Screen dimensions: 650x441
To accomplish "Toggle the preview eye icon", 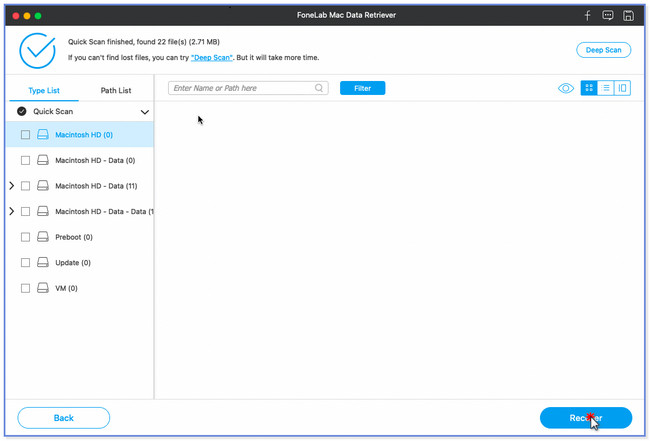I will (x=566, y=88).
